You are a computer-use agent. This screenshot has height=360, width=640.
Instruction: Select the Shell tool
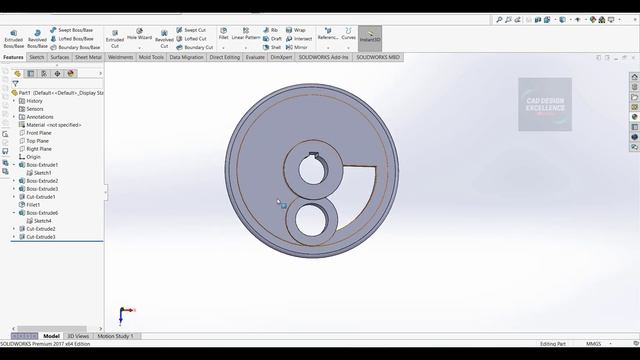tap(272, 47)
